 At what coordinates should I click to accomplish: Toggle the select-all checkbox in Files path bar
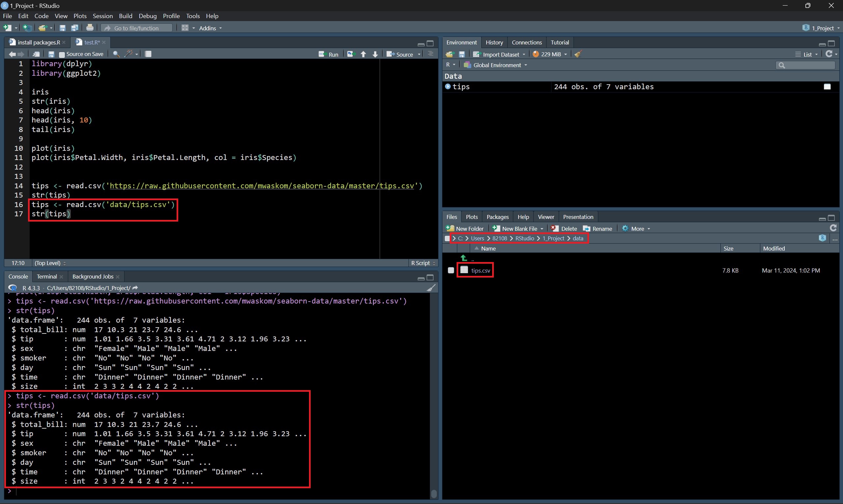[x=447, y=238]
